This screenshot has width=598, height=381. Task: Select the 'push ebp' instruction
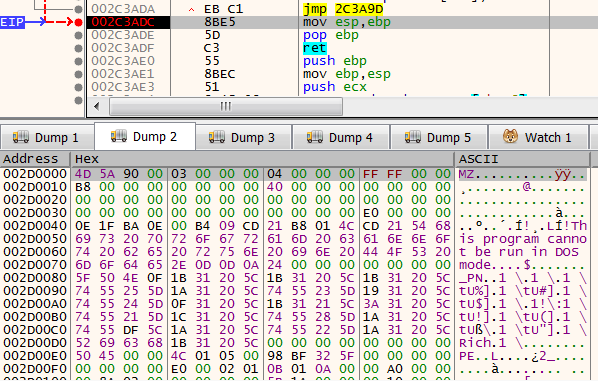335,61
